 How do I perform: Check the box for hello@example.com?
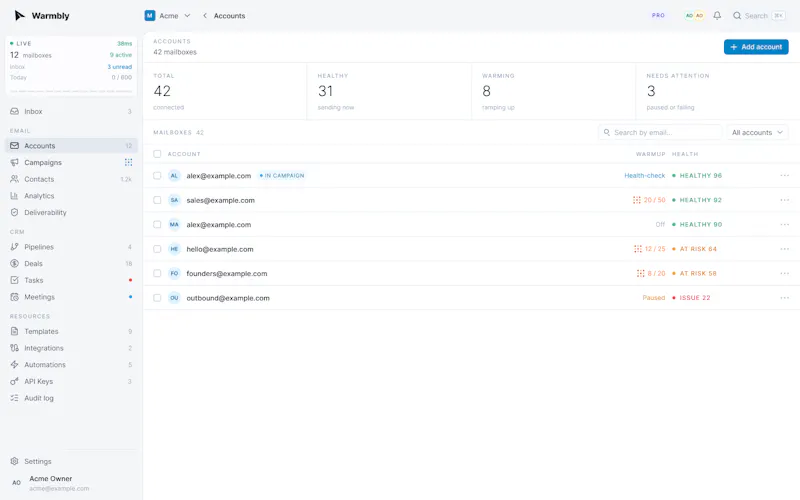157,249
